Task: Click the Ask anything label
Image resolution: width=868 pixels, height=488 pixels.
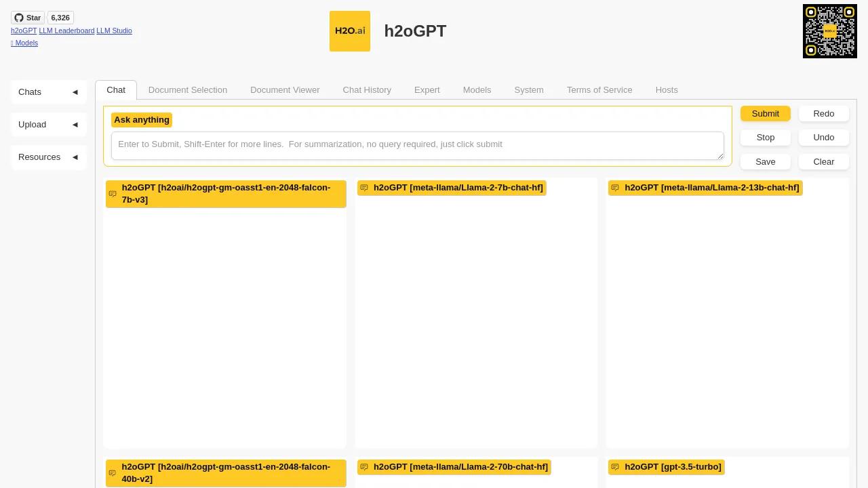Action: pyautogui.click(x=142, y=120)
